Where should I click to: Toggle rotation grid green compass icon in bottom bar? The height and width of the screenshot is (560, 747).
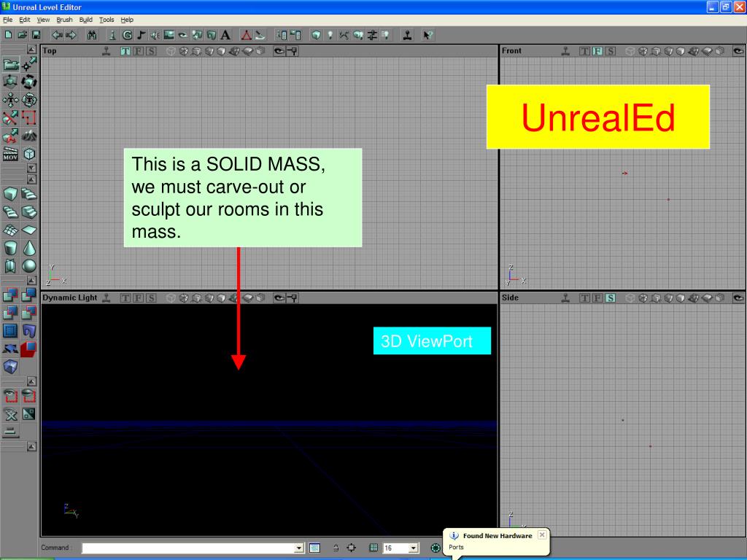436,548
